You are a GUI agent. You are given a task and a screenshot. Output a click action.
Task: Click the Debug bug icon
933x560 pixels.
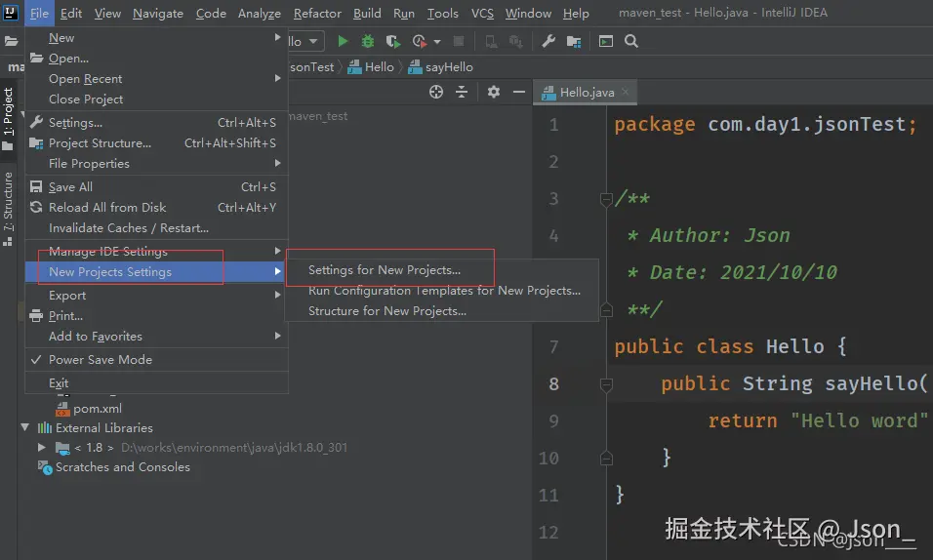(368, 41)
